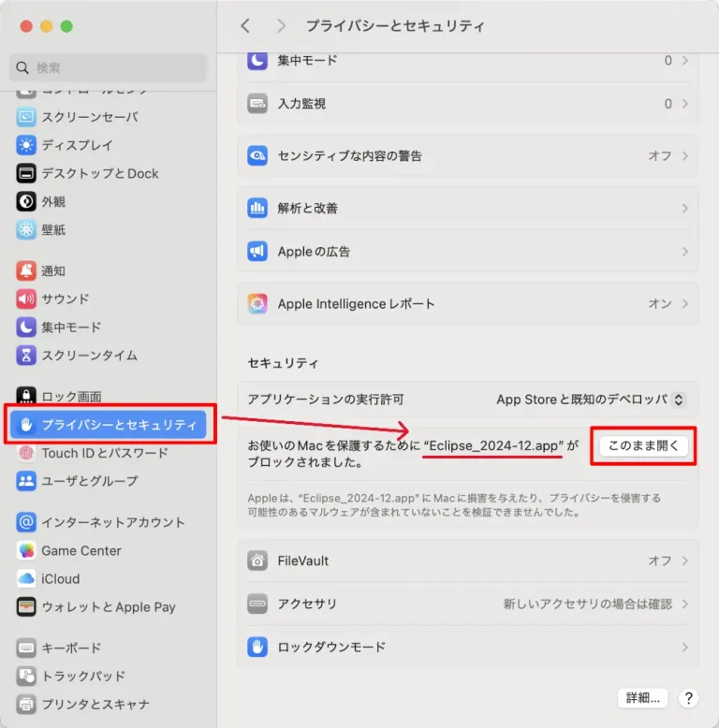Expand the 入力監視 row chevron

(x=685, y=104)
